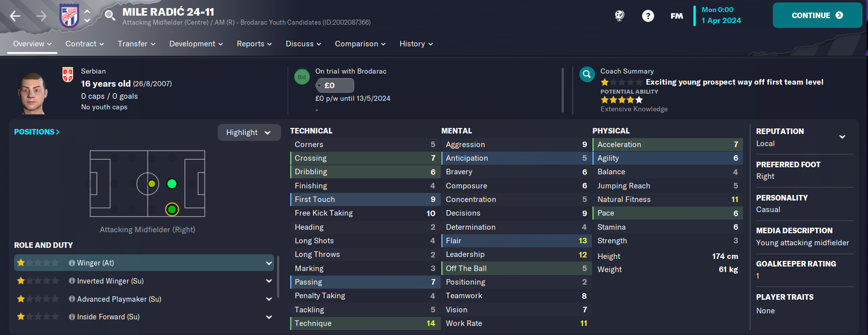
Task: Open the Brodarac club badge icon
Action: (69, 16)
